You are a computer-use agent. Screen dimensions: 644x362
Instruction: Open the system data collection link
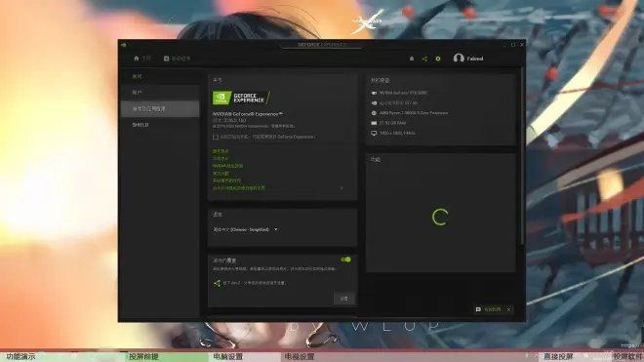click(x=226, y=181)
